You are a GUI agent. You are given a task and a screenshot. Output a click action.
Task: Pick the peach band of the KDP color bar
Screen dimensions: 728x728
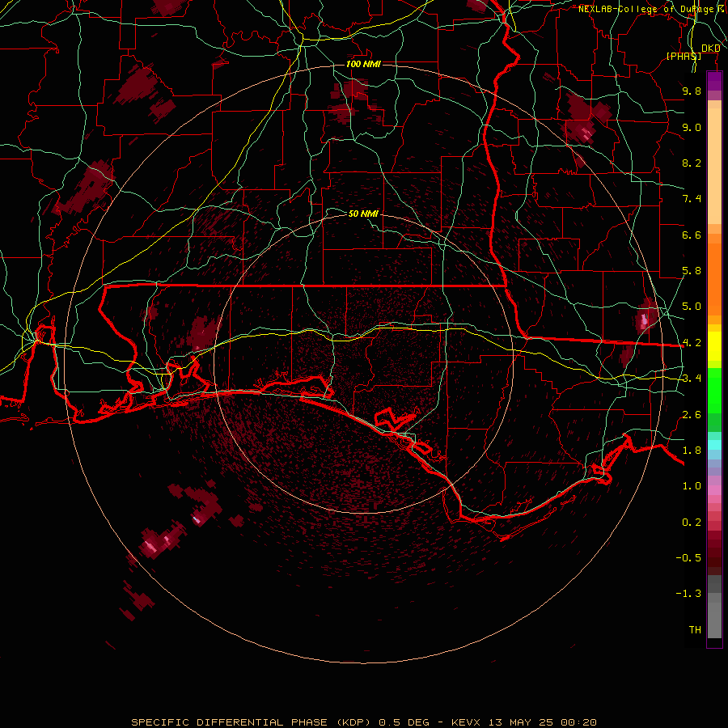point(714,166)
